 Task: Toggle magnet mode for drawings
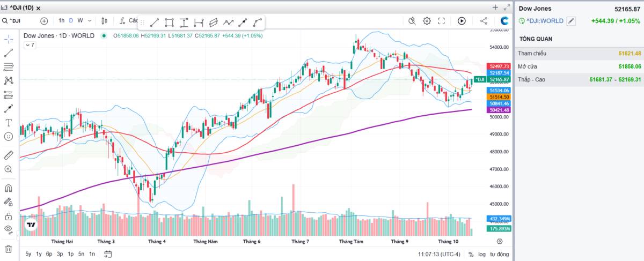(9, 188)
